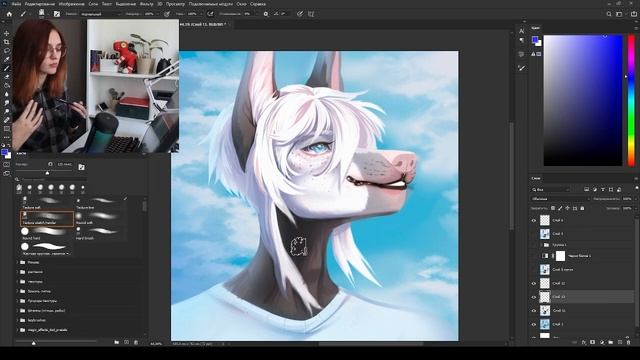Click the foreground blue color swatch in Color panel
640x360 pixels.
click(x=535, y=39)
